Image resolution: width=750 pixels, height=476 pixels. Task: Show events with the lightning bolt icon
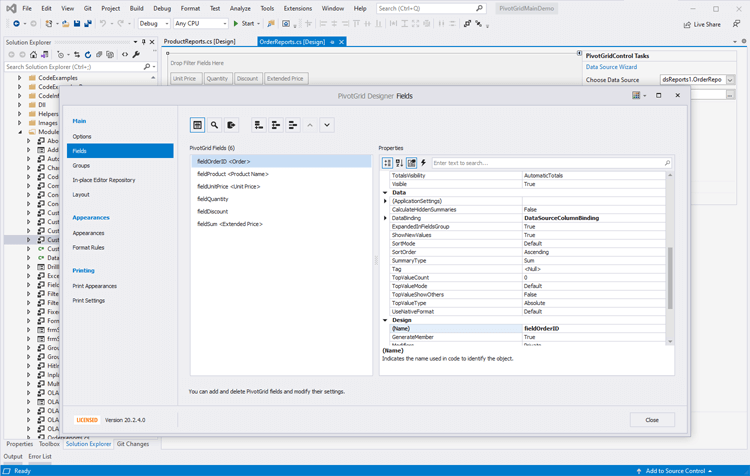pyautogui.click(x=423, y=163)
